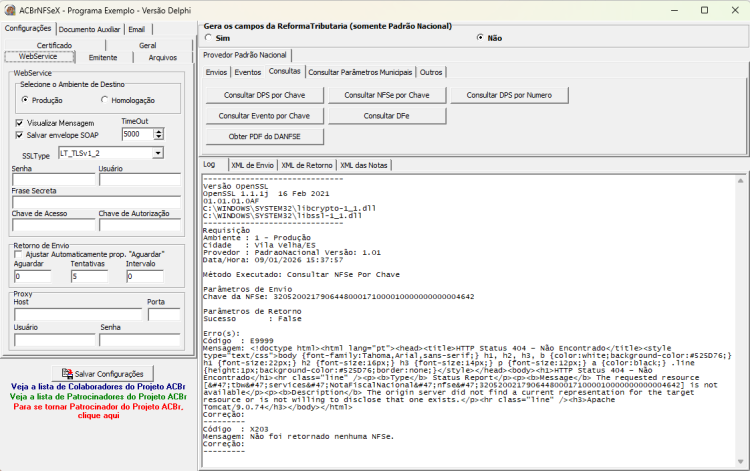Open the Patrocinadores do Projeto ACBr link
The image size is (750, 471).
pos(98,396)
